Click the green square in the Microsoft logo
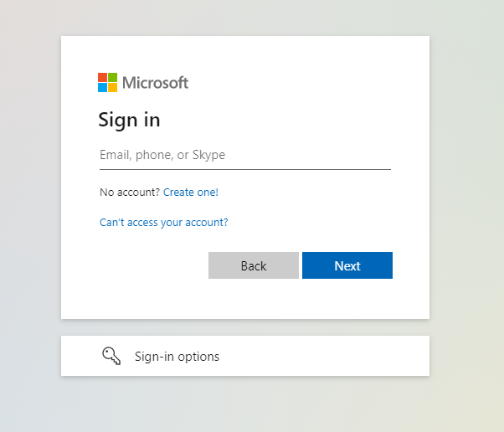The height and width of the screenshot is (432, 504). (112, 77)
